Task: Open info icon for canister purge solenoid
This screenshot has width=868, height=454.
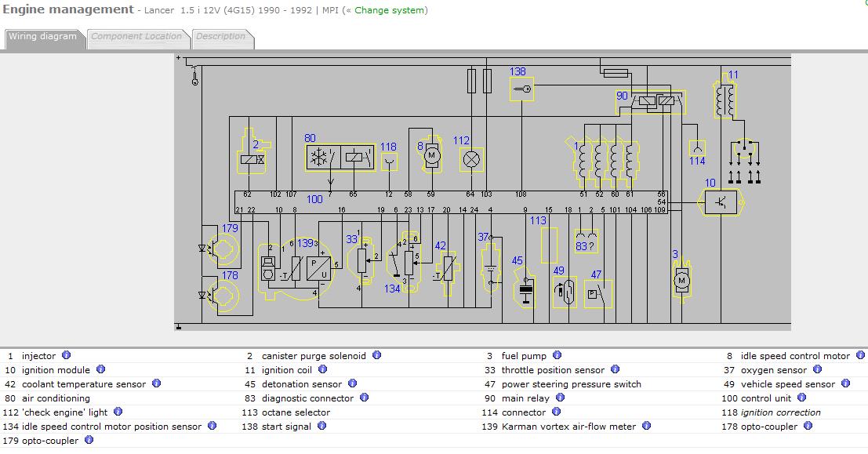Action: point(377,355)
